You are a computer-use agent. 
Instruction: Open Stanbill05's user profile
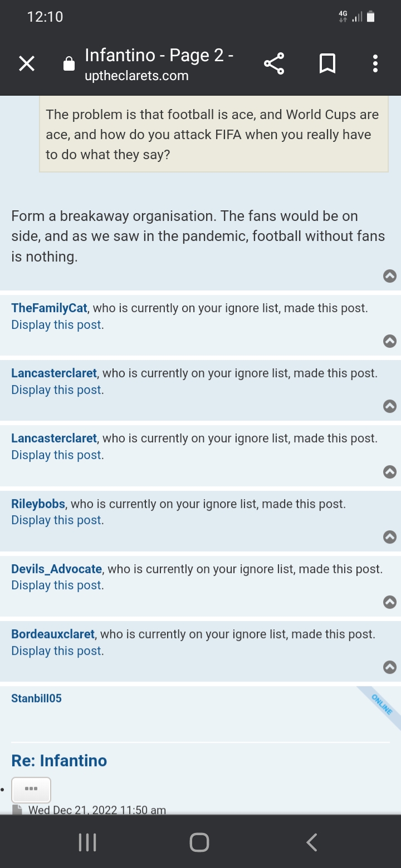click(x=36, y=698)
